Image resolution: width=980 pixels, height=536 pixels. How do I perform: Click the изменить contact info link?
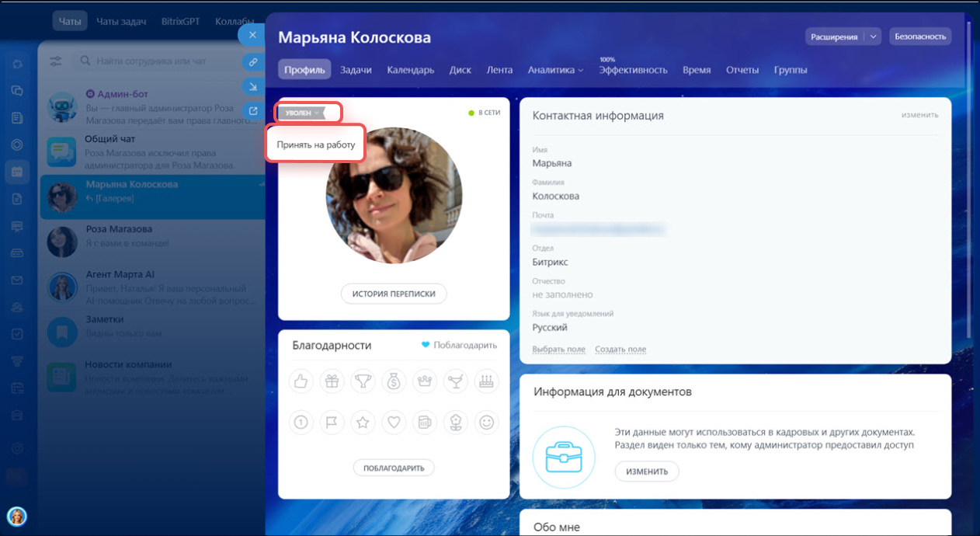click(919, 115)
